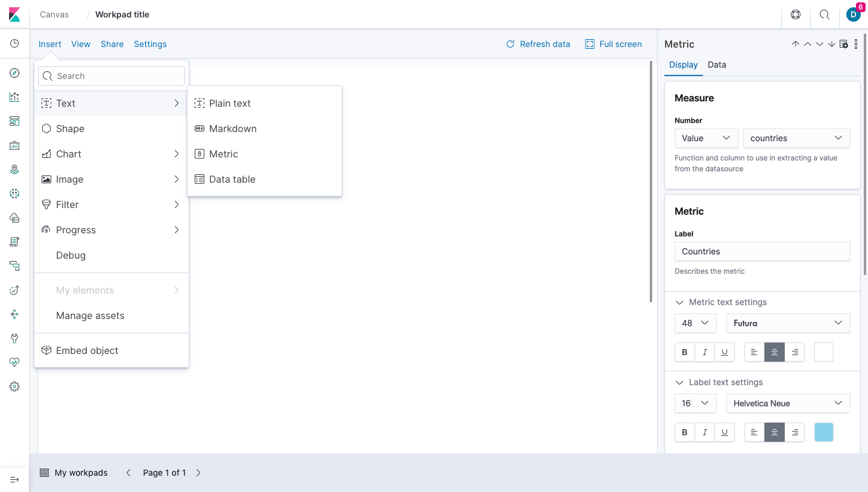The image size is (868, 492).
Task: Enter Full screen mode
Action: coord(614,44)
